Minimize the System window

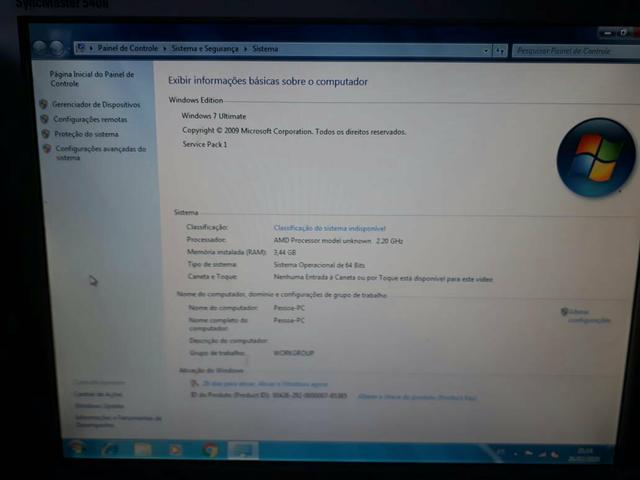pyautogui.click(x=607, y=33)
